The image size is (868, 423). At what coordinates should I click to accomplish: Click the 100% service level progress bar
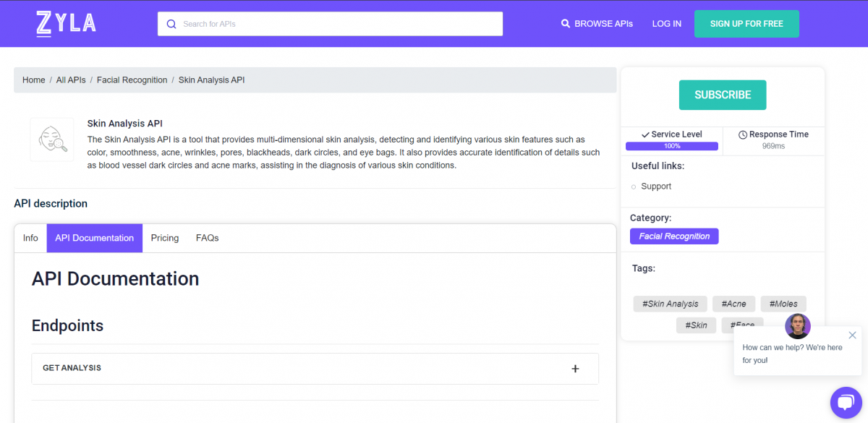(672, 146)
